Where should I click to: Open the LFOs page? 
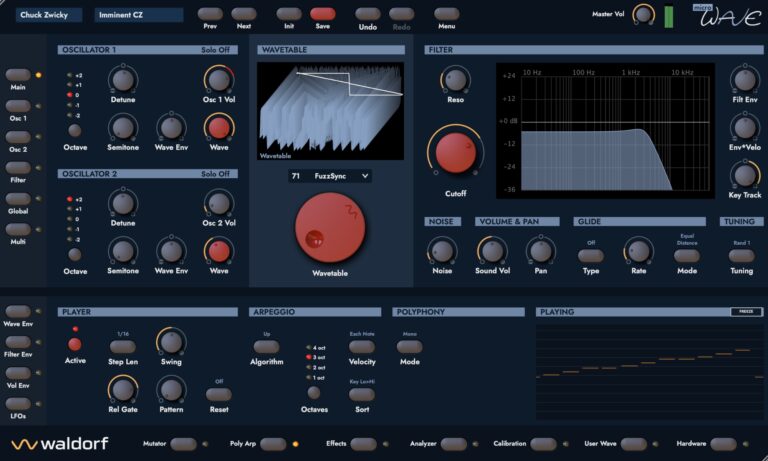pyautogui.click(x=18, y=404)
